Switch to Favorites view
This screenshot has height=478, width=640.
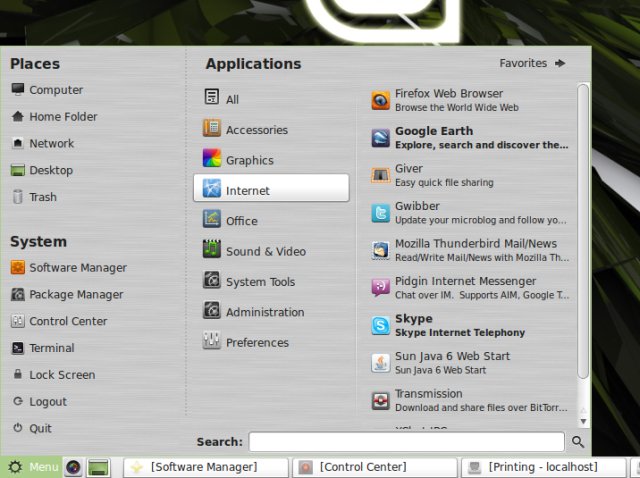tap(532, 63)
